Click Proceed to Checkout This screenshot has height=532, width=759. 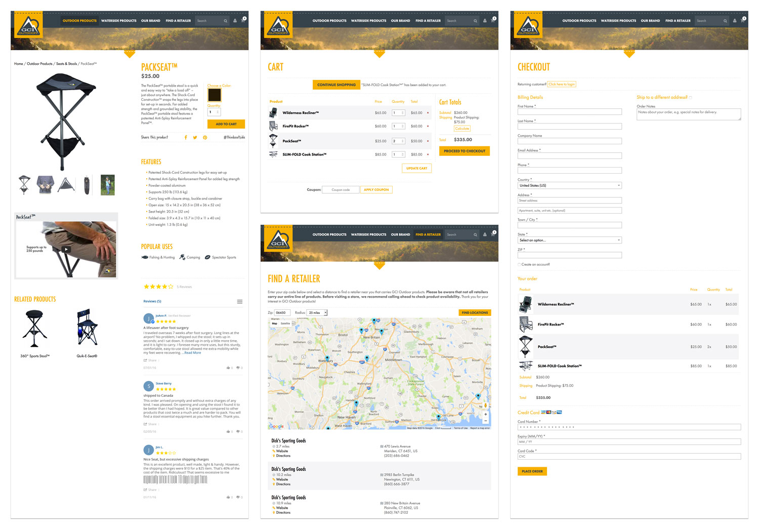click(x=465, y=151)
